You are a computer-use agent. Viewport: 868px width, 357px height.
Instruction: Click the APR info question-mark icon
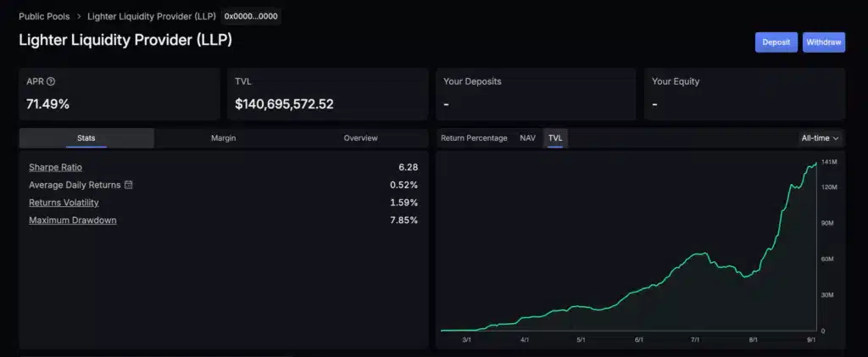(x=51, y=81)
